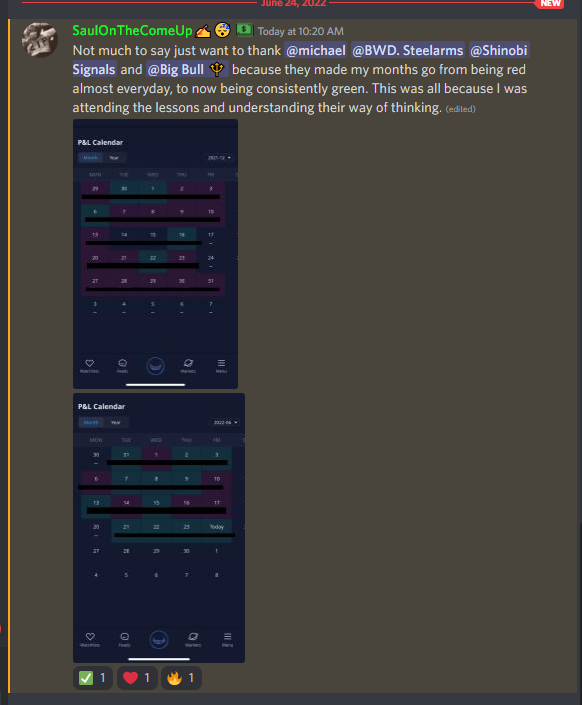Image resolution: width=582 pixels, height=705 pixels.
Task: Click the dollar banknote emoji beside the username
Action: tap(245, 30)
